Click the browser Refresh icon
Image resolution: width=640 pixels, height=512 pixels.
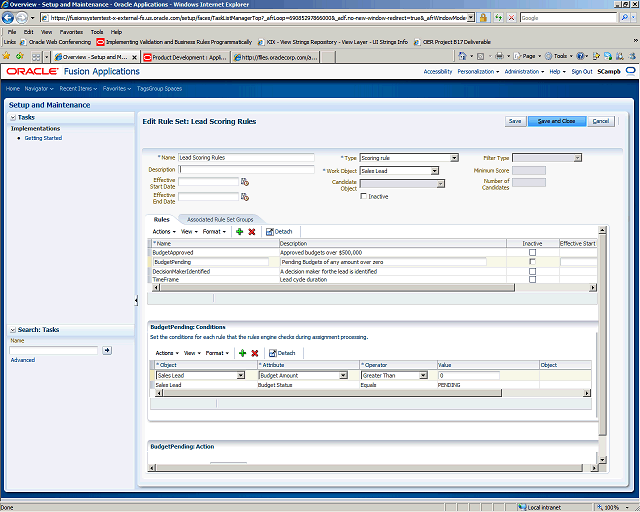498,18
